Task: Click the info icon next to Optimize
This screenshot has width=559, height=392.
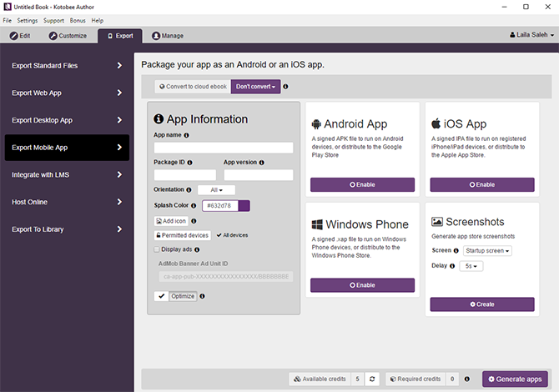Action: click(203, 296)
